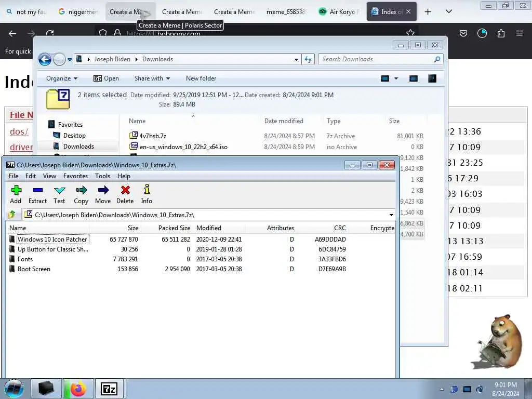The image size is (532, 399).
Task: Open Firefox Extensions puzzle icon
Action: tap(501, 33)
